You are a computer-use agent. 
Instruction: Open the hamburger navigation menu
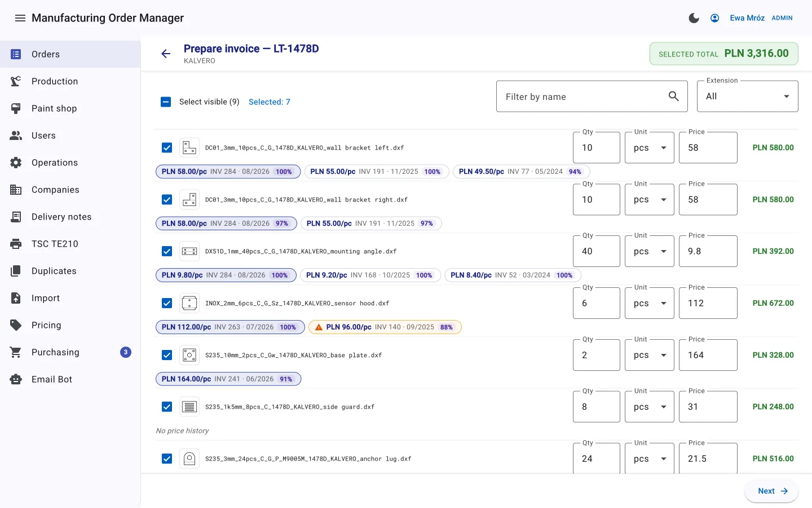point(20,18)
